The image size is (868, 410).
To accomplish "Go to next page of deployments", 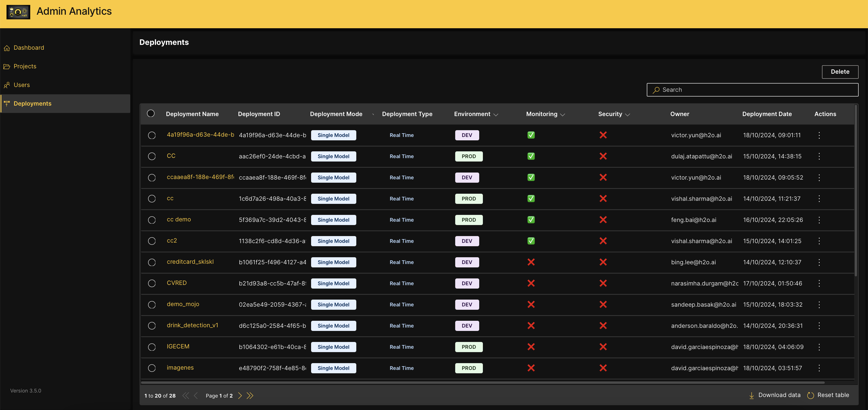I will [x=240, y=396].
